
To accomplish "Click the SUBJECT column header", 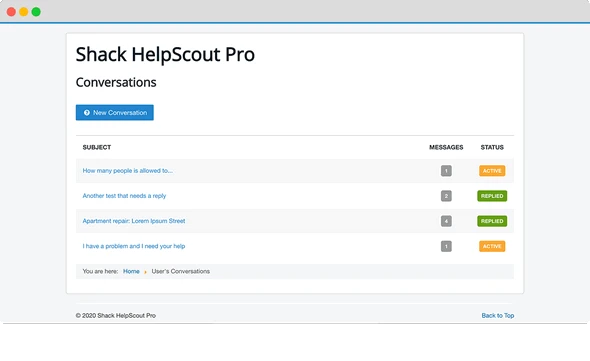I will pyautogui.click(x=97, y=147).
